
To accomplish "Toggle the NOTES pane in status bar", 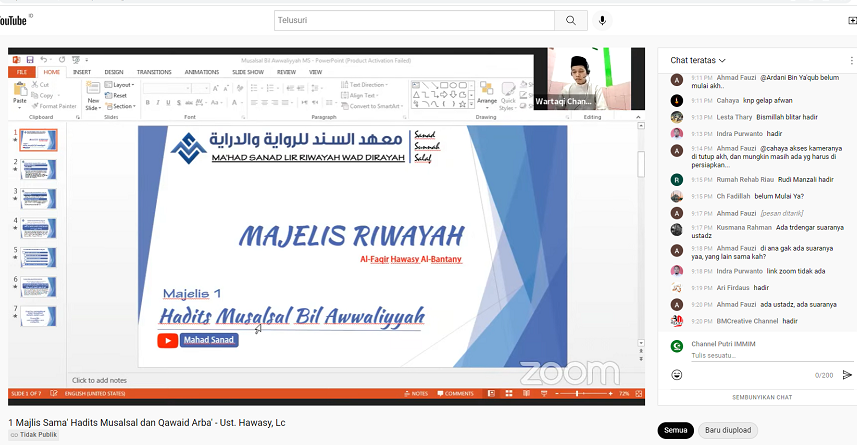I will tap(416, 394).
